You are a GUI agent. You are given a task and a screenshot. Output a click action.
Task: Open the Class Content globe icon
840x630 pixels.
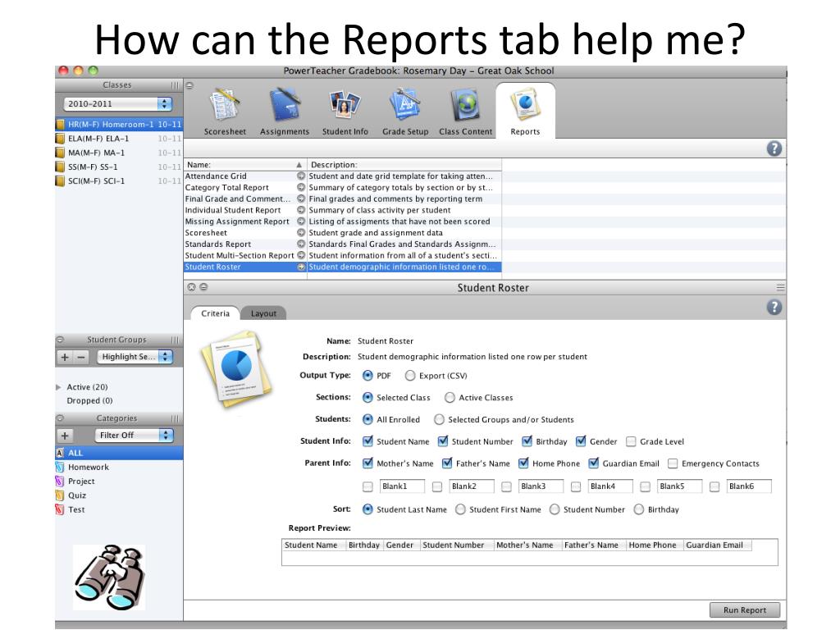465,105
